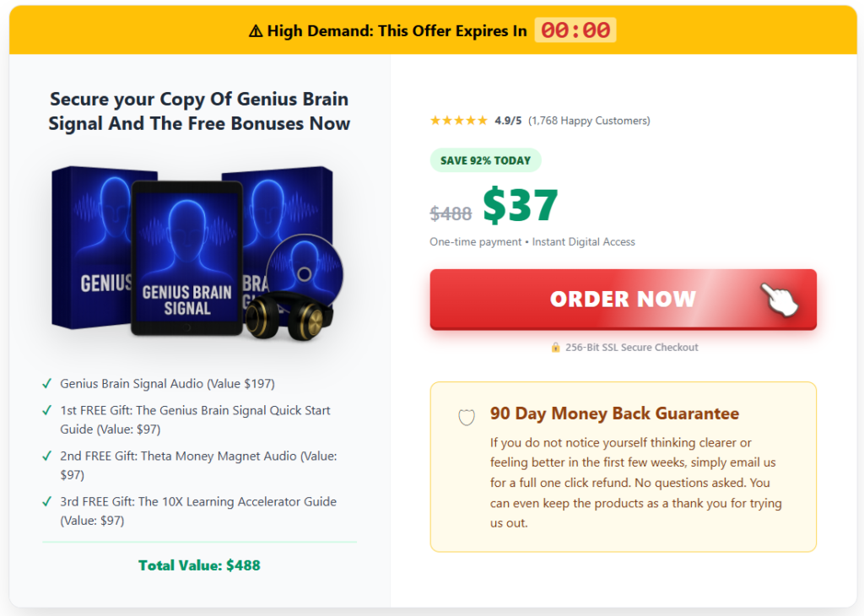
Task: Click checkmark beside 2nd FREE Gift
Action: point(47,457)
